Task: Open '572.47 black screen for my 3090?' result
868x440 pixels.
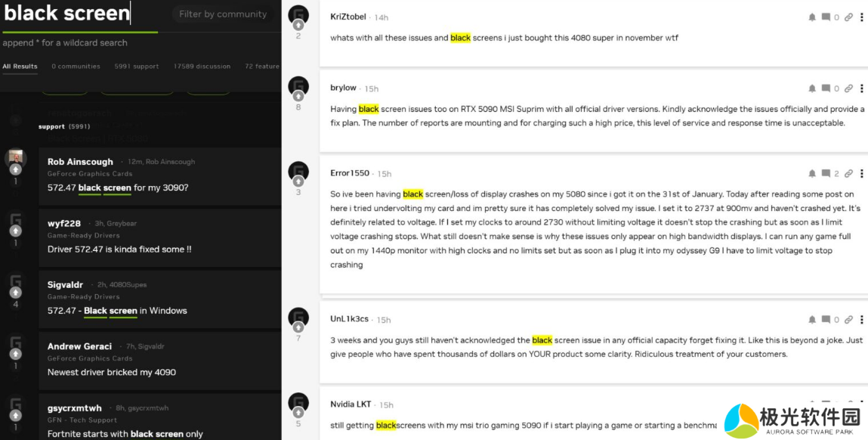Action: point(118,187)
